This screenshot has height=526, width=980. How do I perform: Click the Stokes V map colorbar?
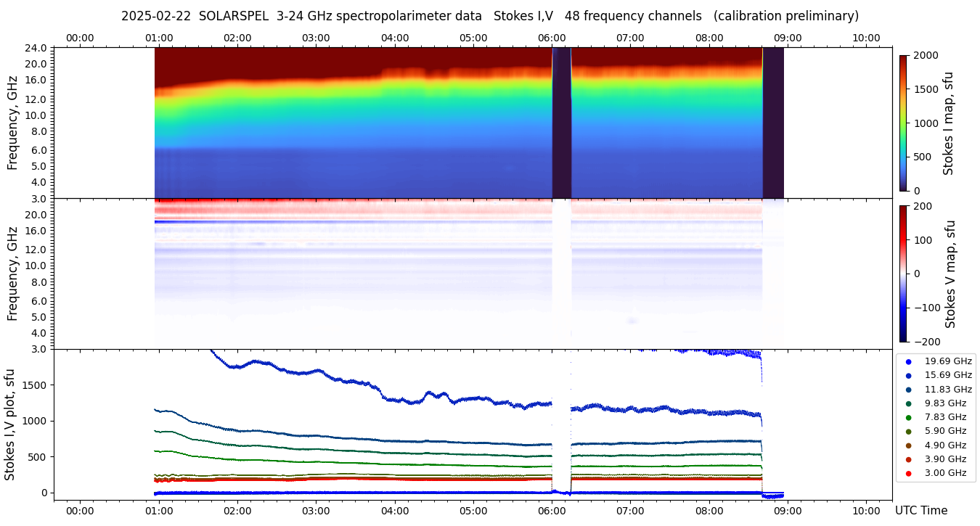(903, 274)
